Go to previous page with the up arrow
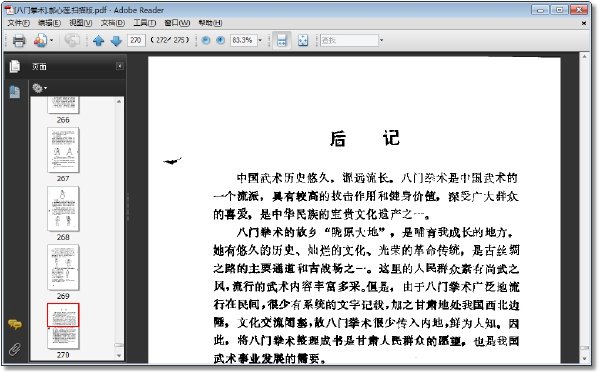Image resolution: width=600 pixels, height=374 pixels. click(98, 40)
